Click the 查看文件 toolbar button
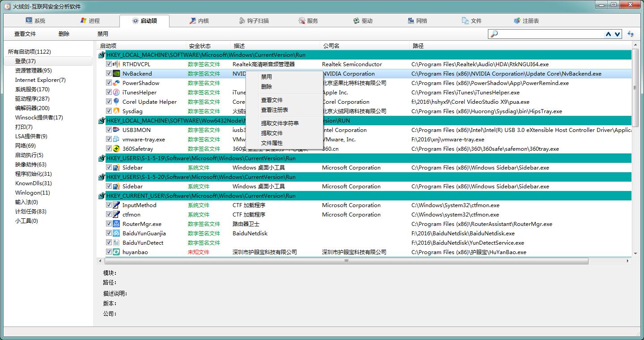 point(25,34)
